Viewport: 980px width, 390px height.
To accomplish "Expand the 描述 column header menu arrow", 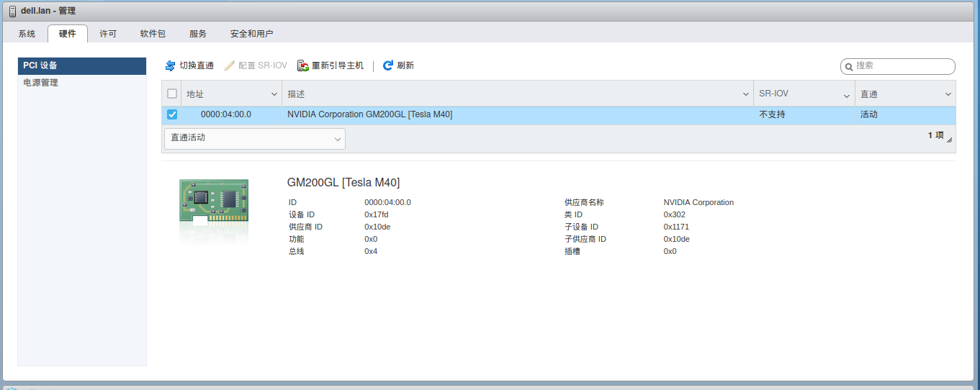I will (745, 94).
